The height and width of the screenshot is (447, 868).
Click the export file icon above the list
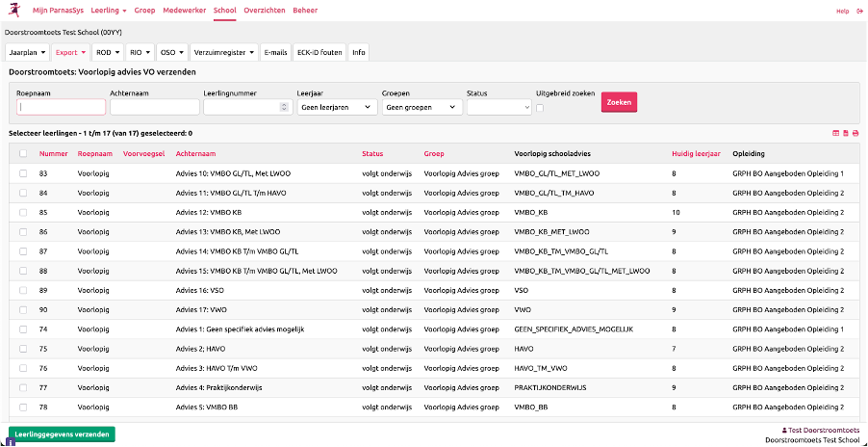coord(845,133)
